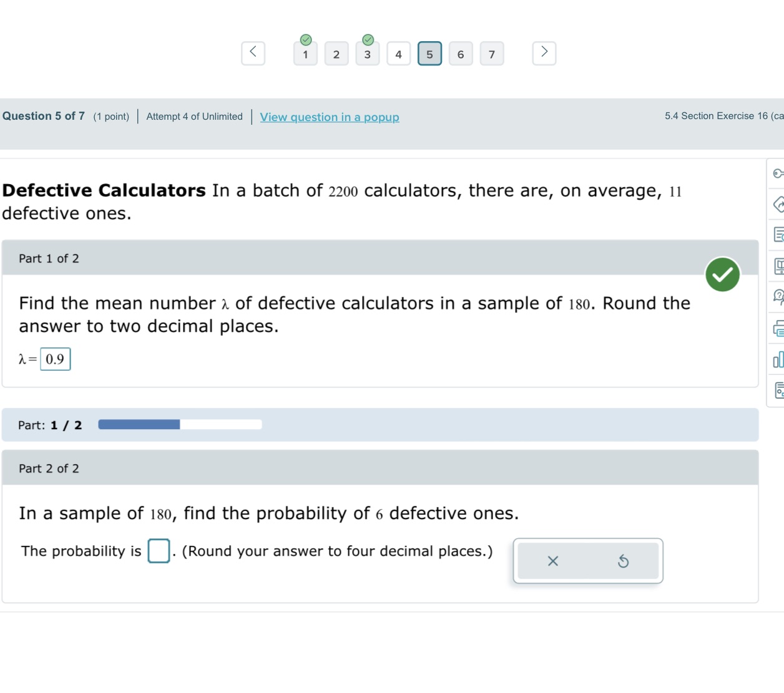Viewport: 784px width, 693px height.
Task: Open the similar question icon in the sidebar
Action: [778, 205]
